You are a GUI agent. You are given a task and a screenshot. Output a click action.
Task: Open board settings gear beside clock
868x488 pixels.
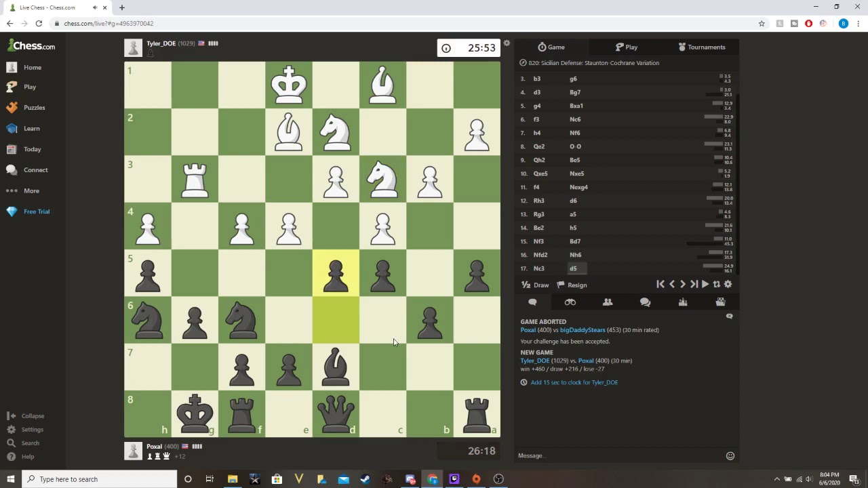coord(507,43)
